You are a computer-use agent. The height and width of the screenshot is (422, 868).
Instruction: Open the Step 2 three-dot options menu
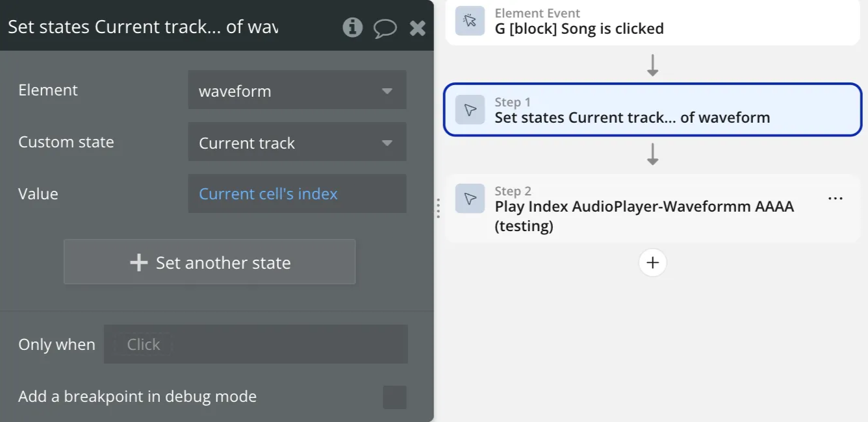pyautogui.click(x=836, y=199)
